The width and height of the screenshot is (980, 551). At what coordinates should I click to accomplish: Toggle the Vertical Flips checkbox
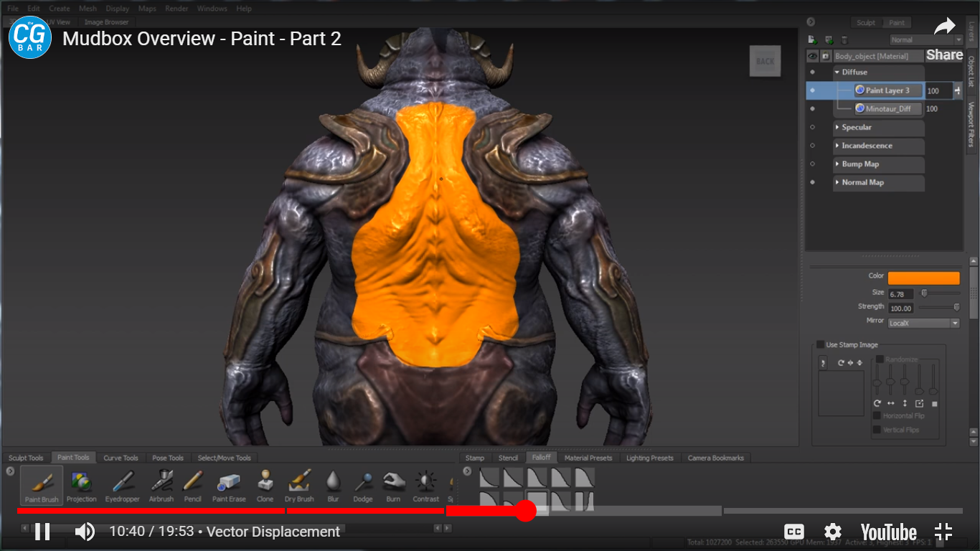877,430
